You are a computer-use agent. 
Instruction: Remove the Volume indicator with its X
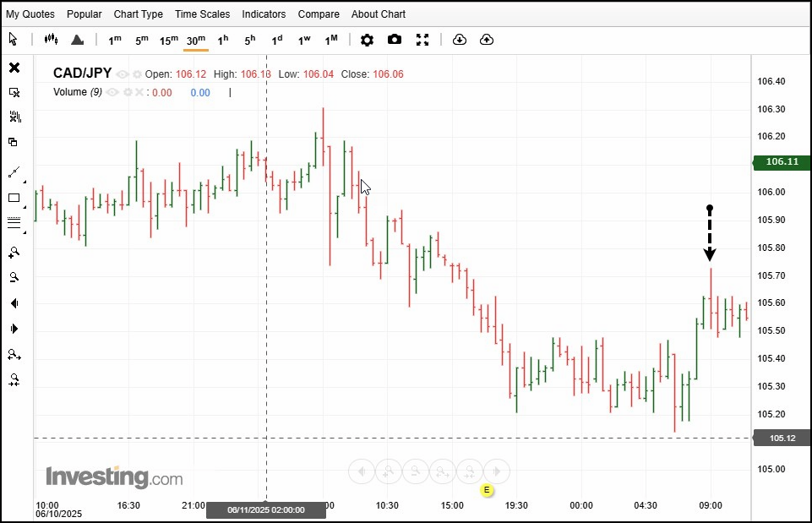(x=139, y=92)
